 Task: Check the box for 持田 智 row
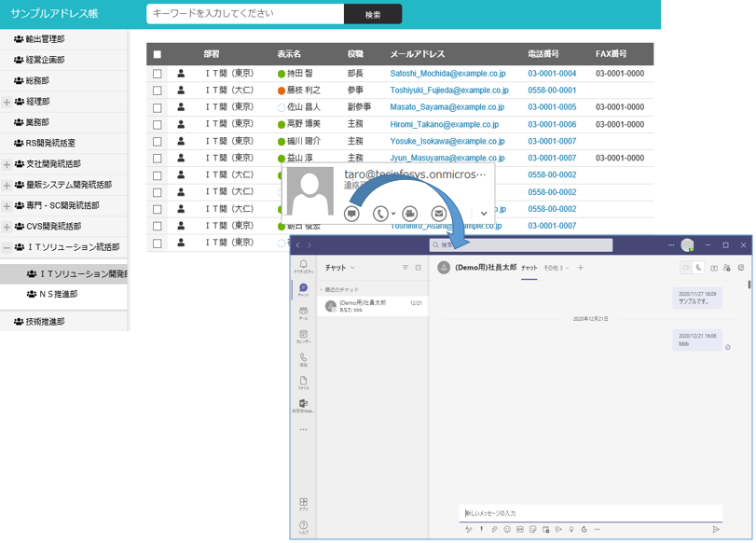(157, 74)
